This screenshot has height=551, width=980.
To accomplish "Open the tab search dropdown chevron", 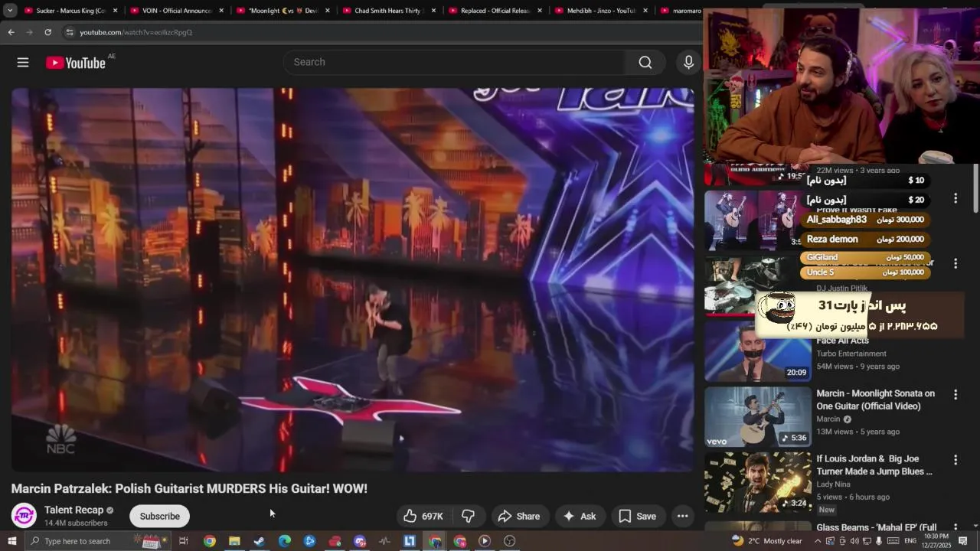I will 10,11.
